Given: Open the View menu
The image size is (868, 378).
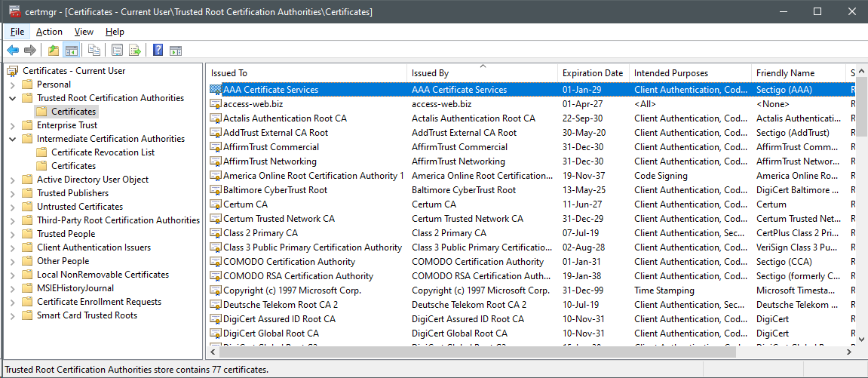Looking at the screenshot, I should point(84,32).
